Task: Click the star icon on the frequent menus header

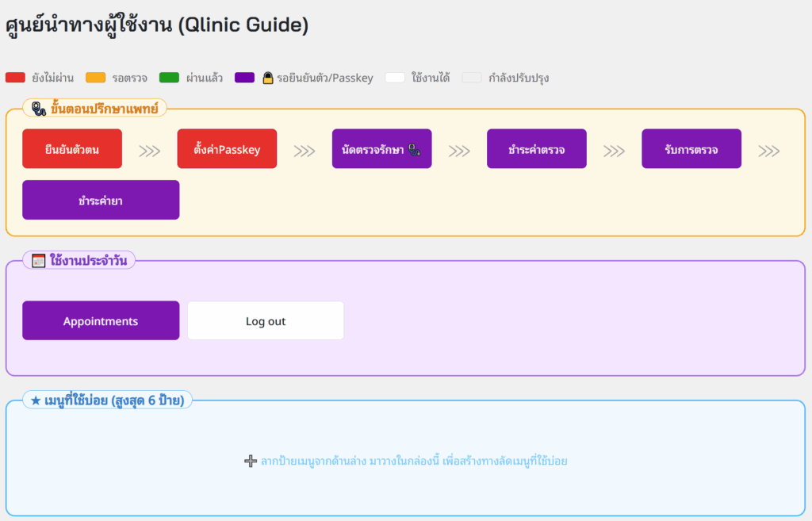Action: (34, 400)
